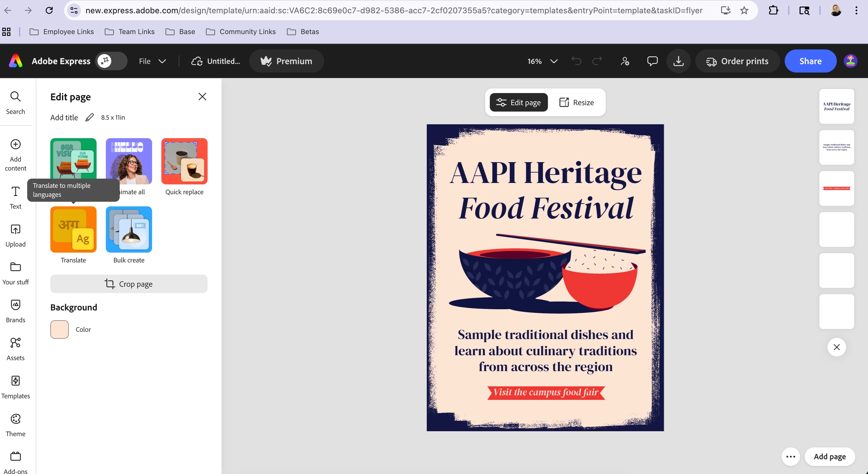Click the Crop page button
The height and width of the screenshot is (474, 868).
click(x=129, y=284)
